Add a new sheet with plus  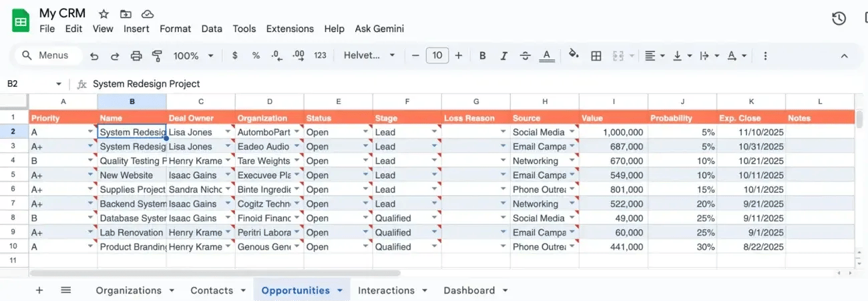[39, 290]
